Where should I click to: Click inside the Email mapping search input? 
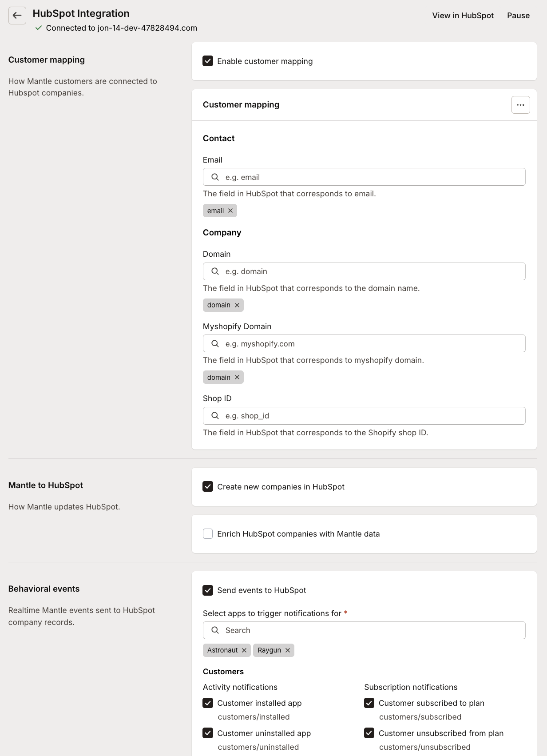click(364, 177)
